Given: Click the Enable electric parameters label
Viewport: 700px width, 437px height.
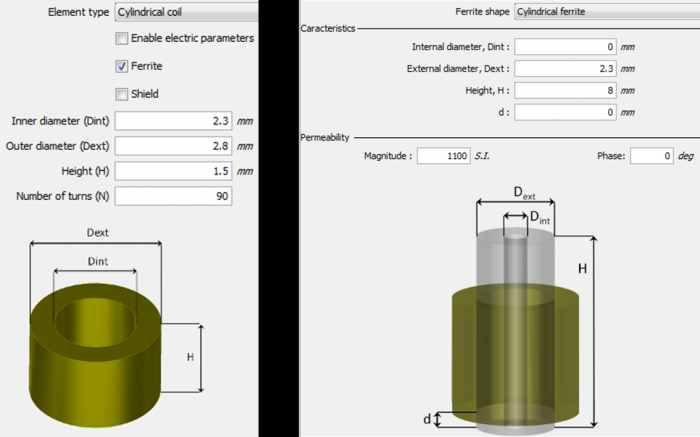Looking at the screenshot, I should (192, 38).
